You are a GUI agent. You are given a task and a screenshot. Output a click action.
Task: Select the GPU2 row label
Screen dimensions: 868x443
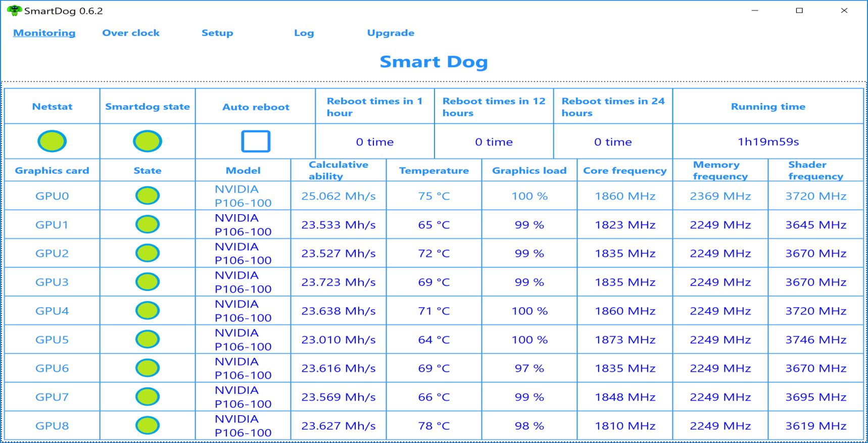tap(52, 254)
